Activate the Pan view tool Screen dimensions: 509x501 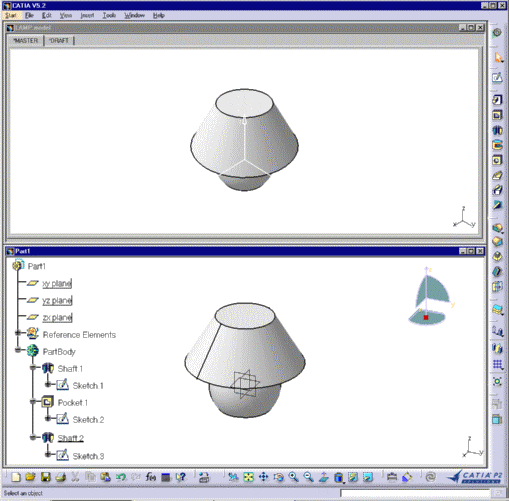click(263, 477)
